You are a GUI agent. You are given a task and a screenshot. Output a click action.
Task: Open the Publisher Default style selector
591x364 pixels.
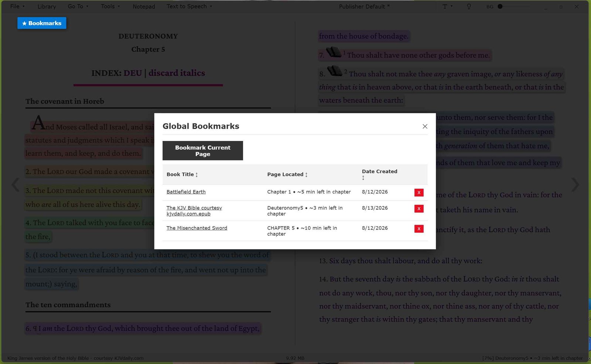pyautogui.click(x=364, y=6)
